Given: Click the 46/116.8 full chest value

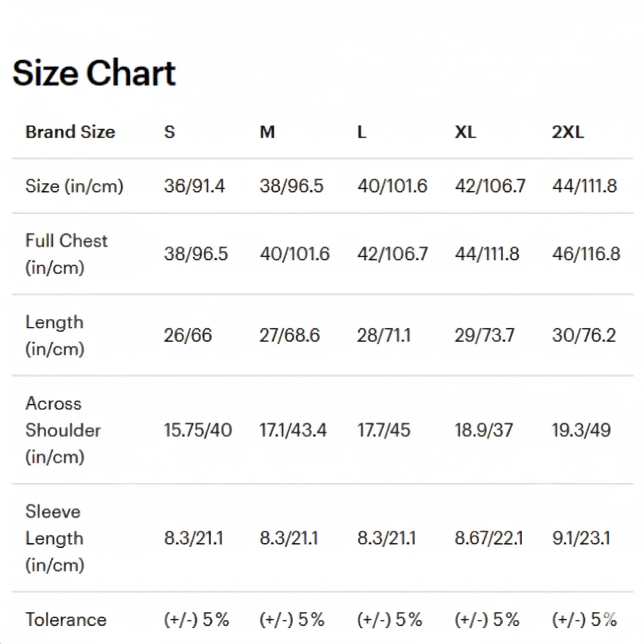Looking at the screenshot, I should click(x=586, y=254).
